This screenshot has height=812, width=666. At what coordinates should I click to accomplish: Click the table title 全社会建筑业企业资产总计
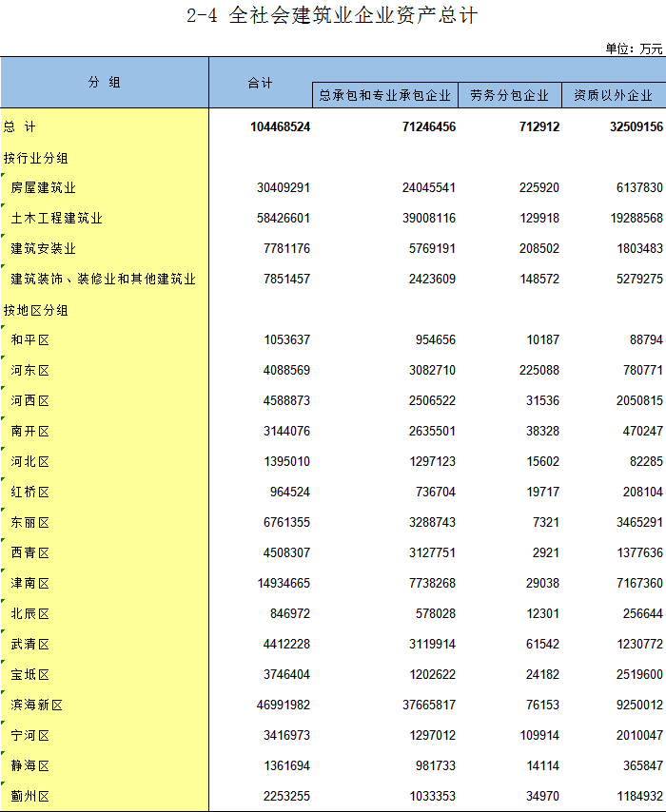tap(352, 15)
